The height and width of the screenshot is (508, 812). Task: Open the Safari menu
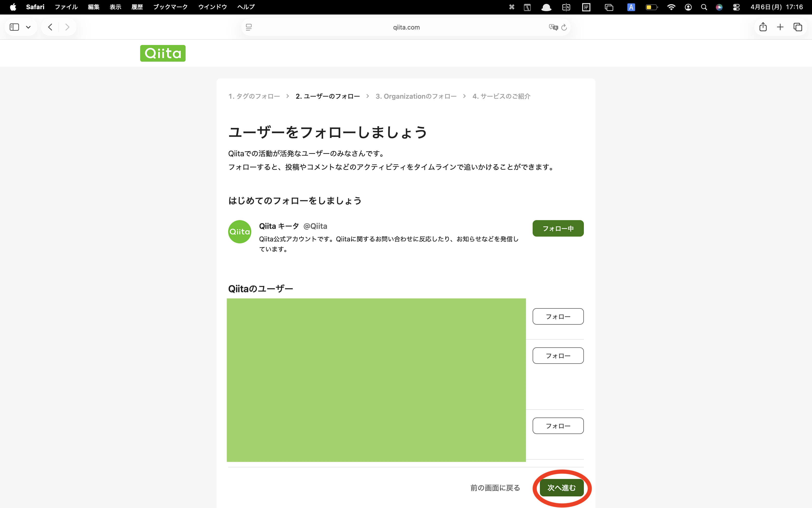(x=35, y=7)
